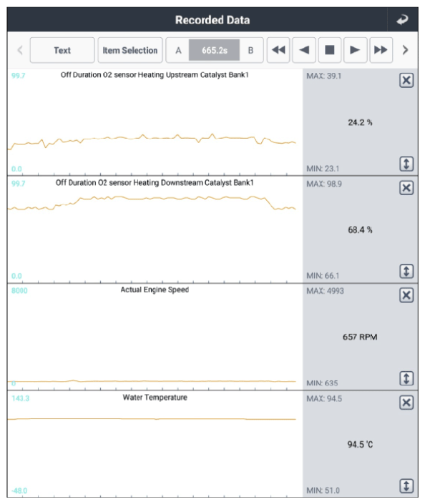Screen dimensions: 425x504
Task: Open Item Selection
Action: pos(130,50)
